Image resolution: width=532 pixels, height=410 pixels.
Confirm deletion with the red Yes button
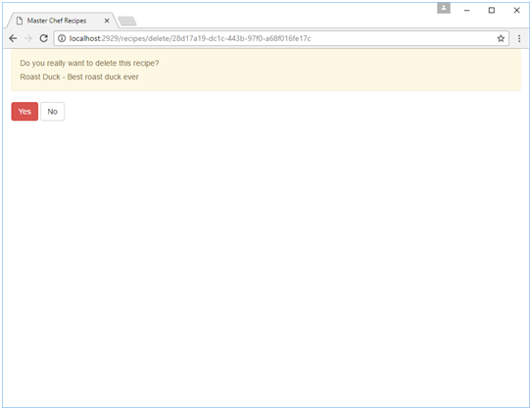tap(24, 112)
